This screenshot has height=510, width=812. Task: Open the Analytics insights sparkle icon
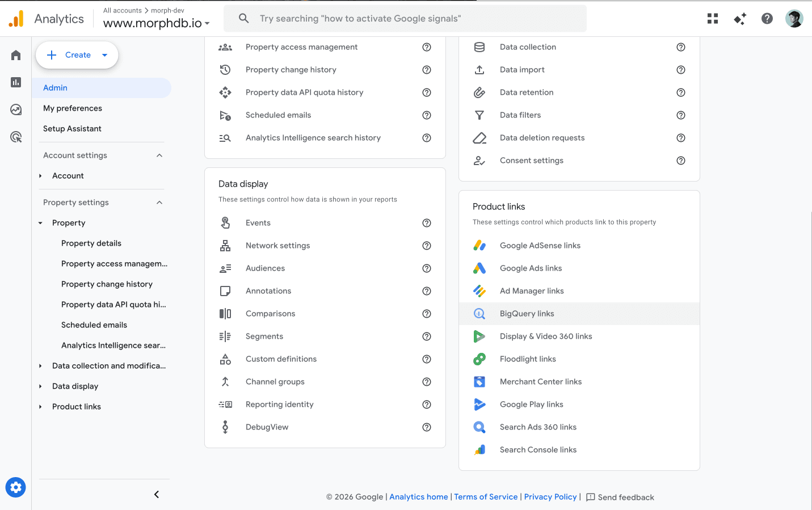coord(740,19)
